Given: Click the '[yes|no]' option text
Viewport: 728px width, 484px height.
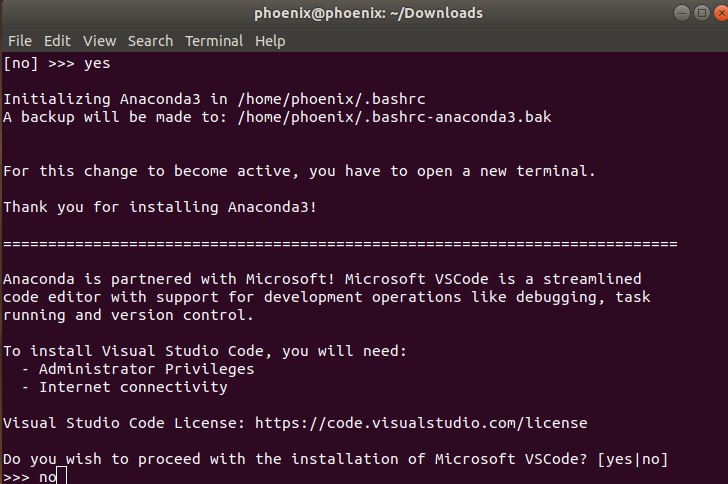Looking at the screenshot, I should coord(633,459).
